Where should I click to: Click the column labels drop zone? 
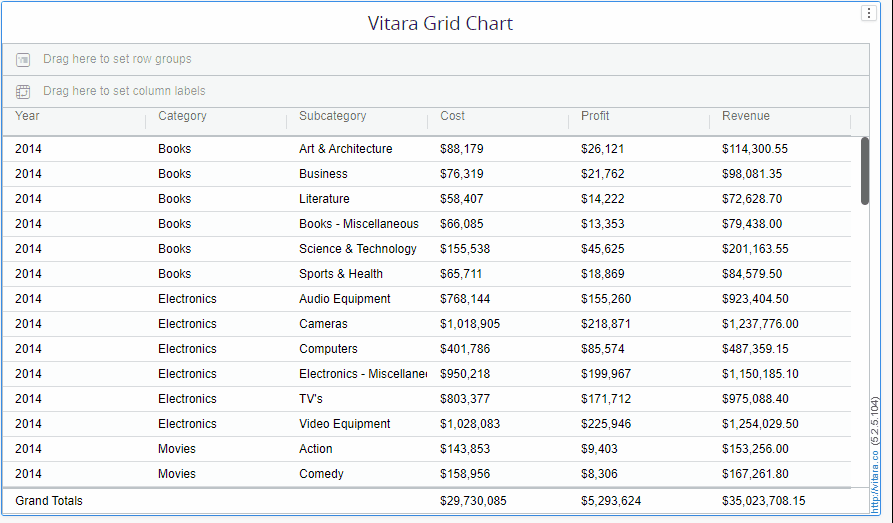tap(435, 92)
